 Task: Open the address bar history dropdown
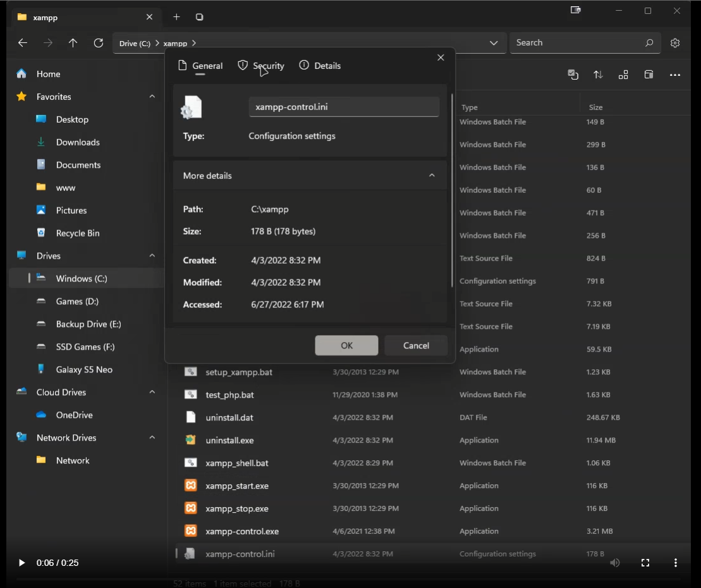click(494, 43)
